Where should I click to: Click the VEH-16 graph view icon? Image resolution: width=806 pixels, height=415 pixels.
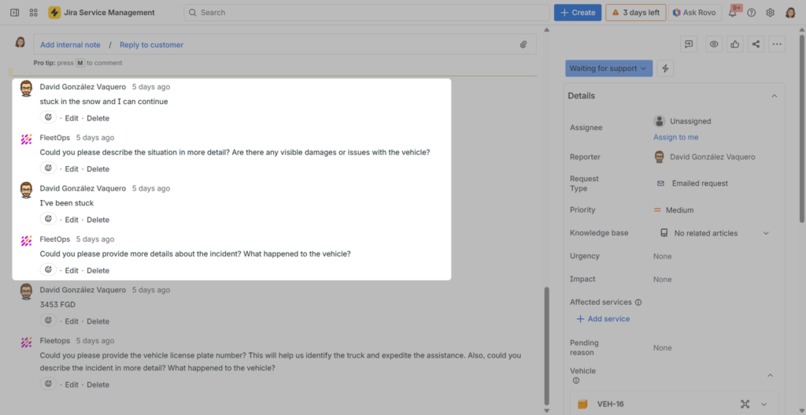click(745, 404)
